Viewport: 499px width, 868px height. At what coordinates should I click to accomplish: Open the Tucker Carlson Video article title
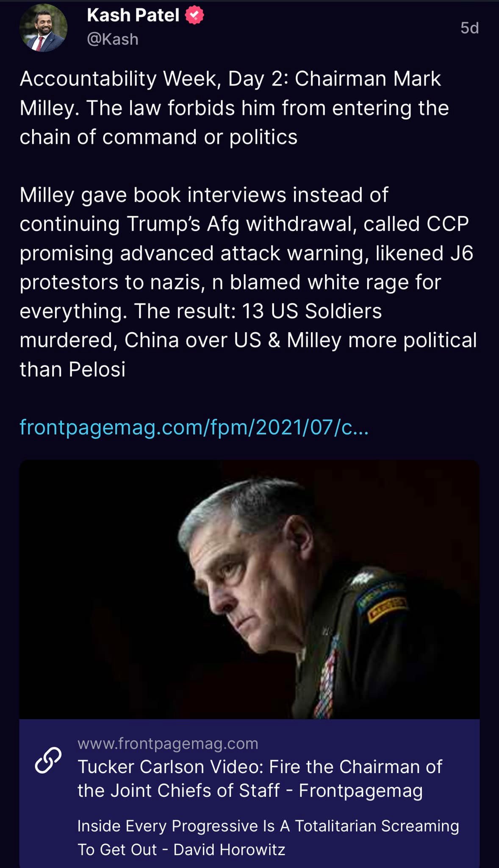tap(260, 779)
